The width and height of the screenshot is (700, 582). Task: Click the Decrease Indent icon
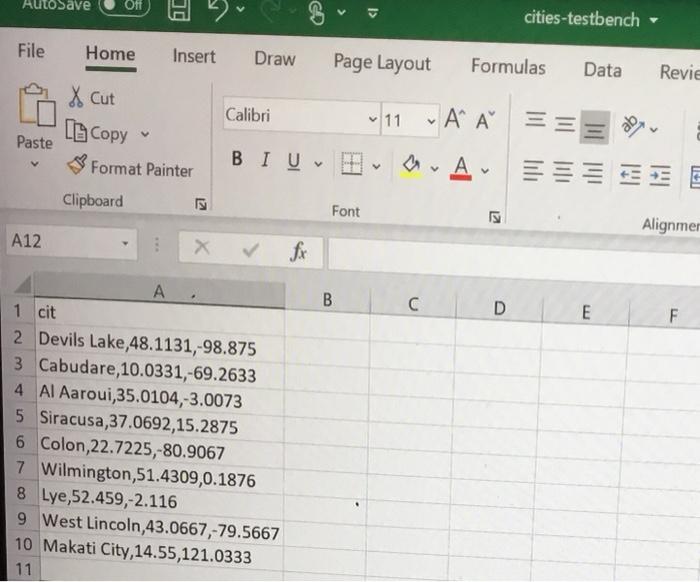coord(630,175)
